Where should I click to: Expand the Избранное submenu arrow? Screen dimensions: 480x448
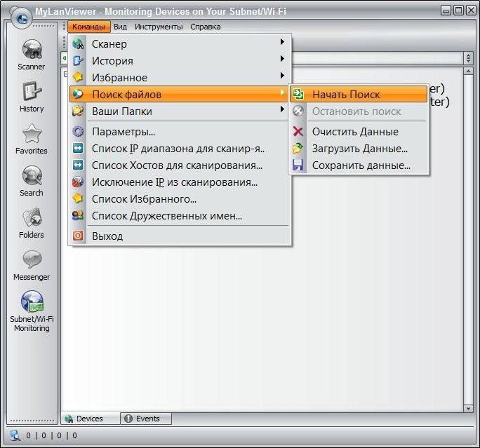(x=282, y=76)
